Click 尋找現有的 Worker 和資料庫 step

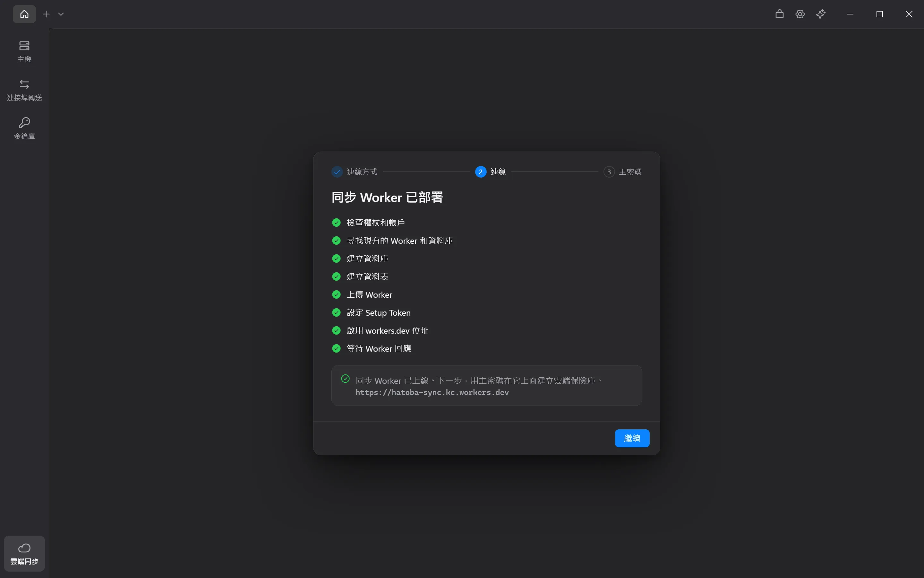399,241
